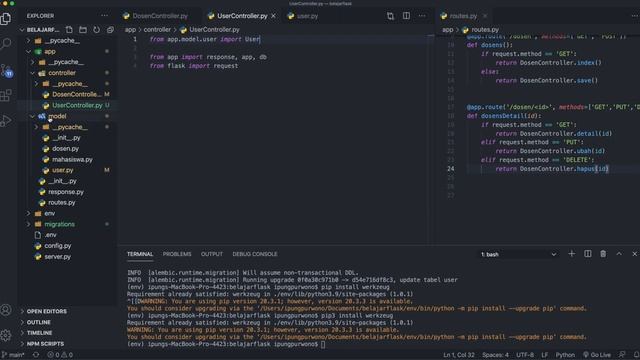
Task: Click errors and warnings count in status bar
Action: click(x=60, y=355)
